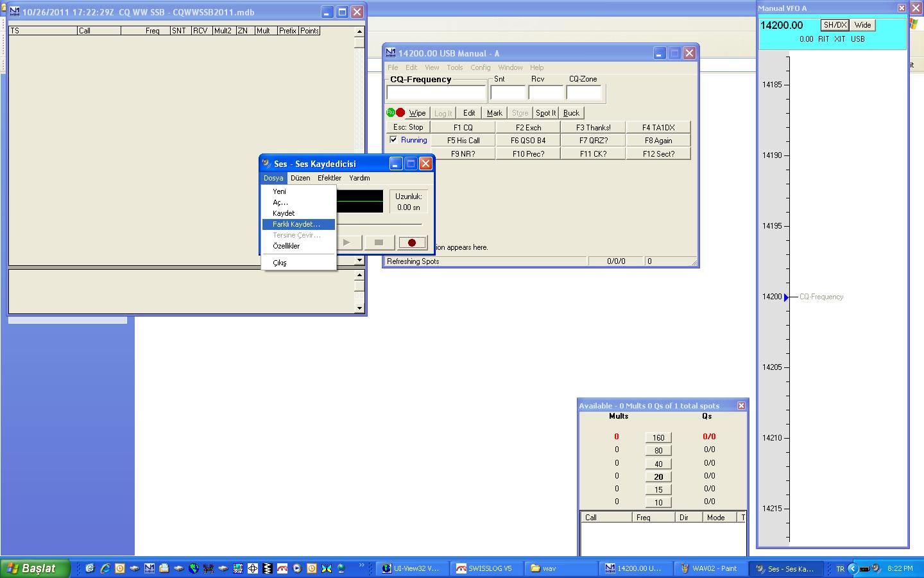Image resolution: width=924 pixels, height=578 pixels.
Task: Launch the N1MM icon in quick launch
Action: pyautogui.click(x=150, y=568)
